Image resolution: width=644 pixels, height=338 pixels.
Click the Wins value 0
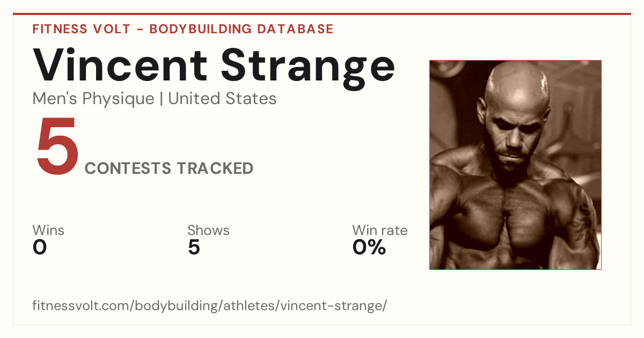click(40, 247)
